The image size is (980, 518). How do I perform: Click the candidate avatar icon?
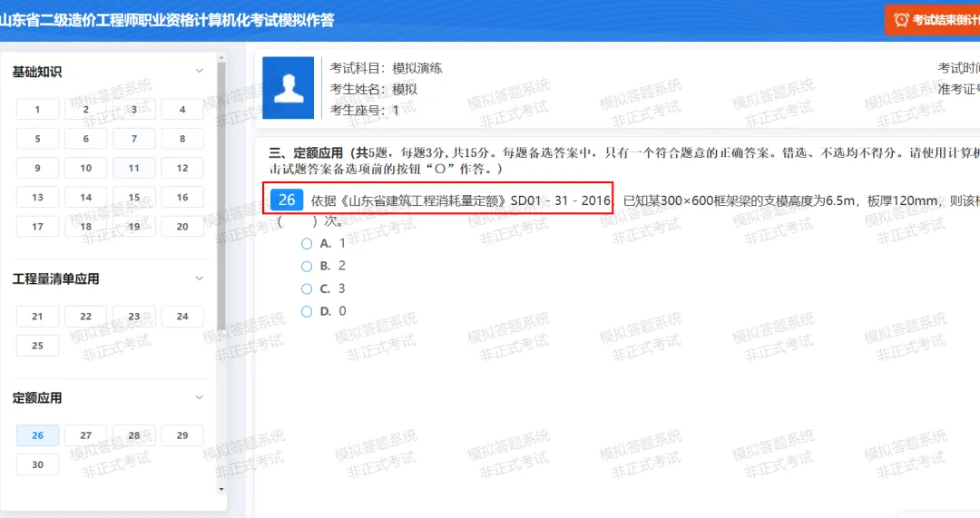[289, 87]
